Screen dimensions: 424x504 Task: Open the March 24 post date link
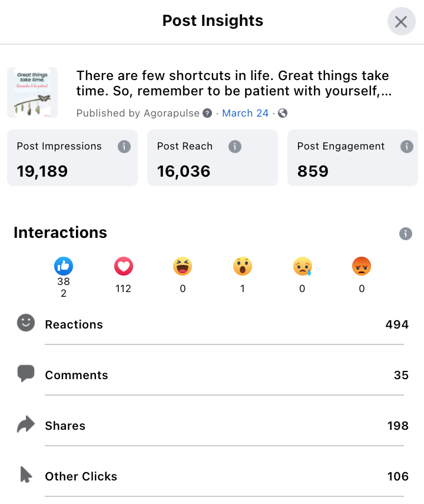pos(245,113)
